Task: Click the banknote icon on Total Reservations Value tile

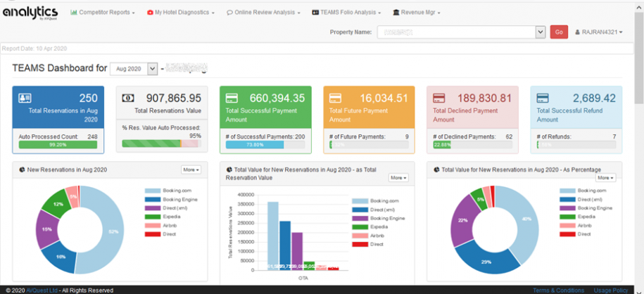Action: point(129,98)
